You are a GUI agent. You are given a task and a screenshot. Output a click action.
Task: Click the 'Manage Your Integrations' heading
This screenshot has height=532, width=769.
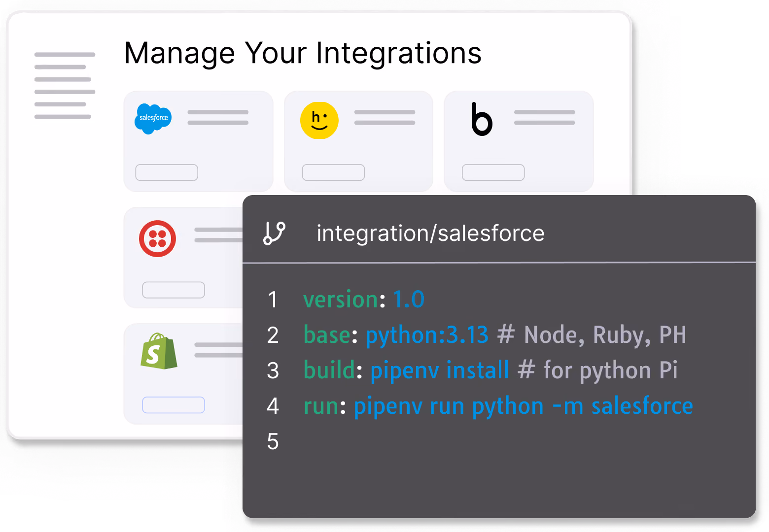coord(303,53)
